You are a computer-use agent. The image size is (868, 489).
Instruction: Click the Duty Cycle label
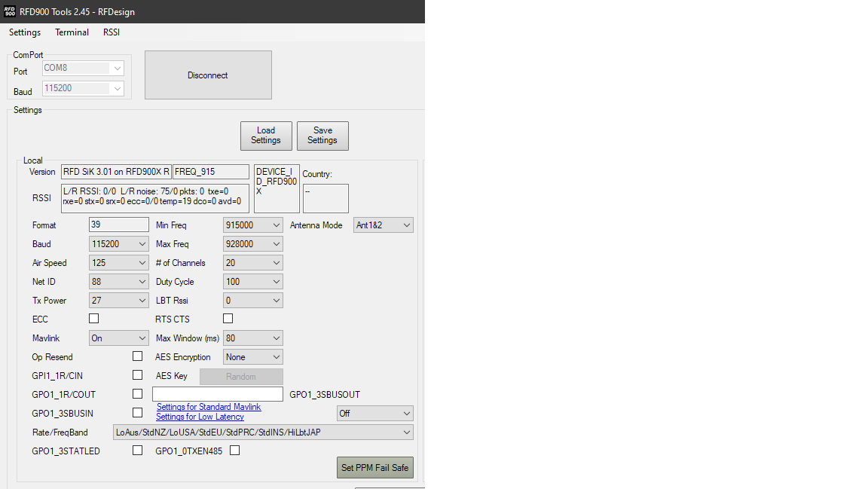click(x=175, y=282)
